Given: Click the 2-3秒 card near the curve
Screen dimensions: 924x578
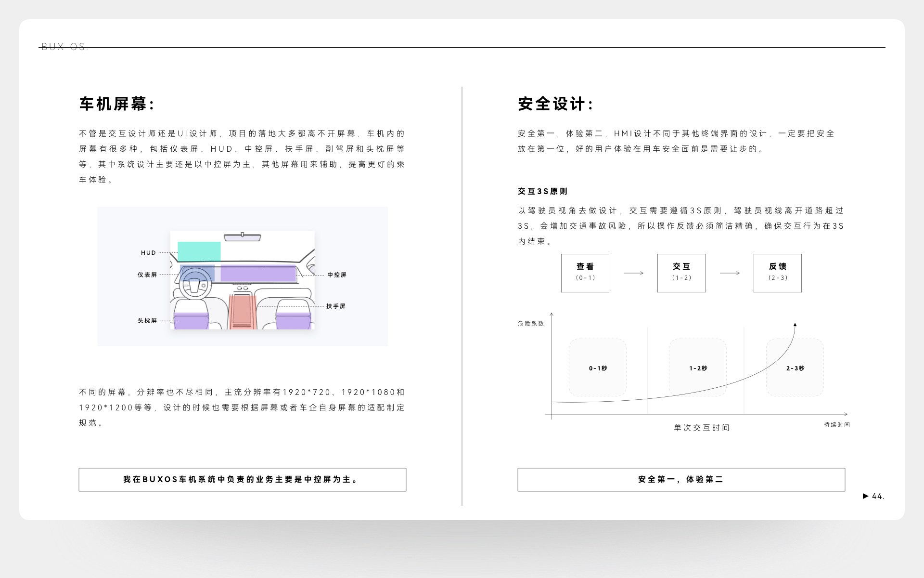Looking at the screenshot, I should point(795,368).
